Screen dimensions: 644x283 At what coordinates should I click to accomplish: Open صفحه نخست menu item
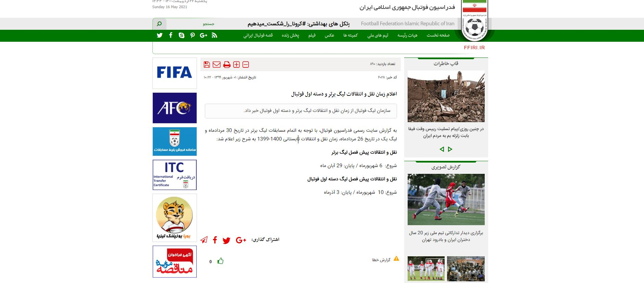point(438,35)
